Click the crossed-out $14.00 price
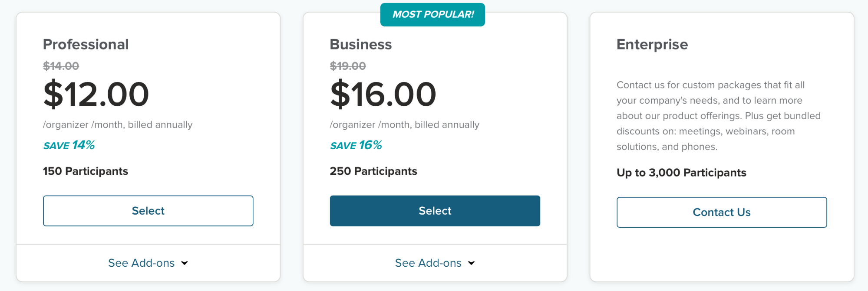 point(61,66)
